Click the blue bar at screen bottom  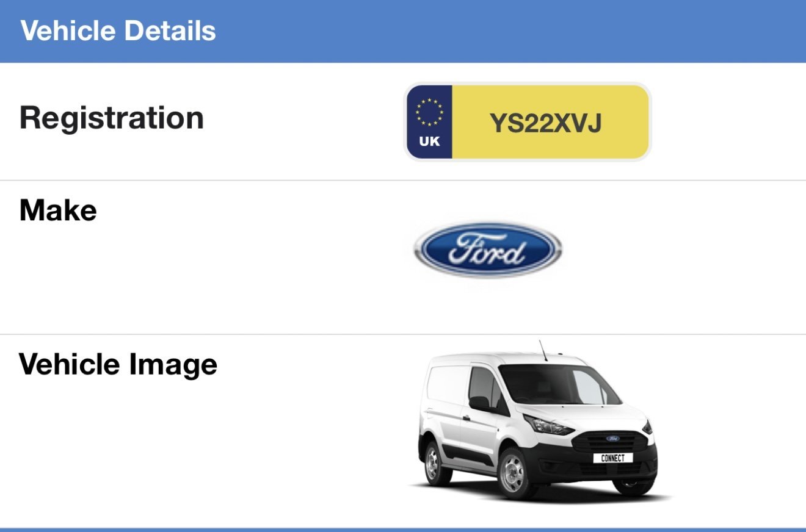(x=403, y=530)
